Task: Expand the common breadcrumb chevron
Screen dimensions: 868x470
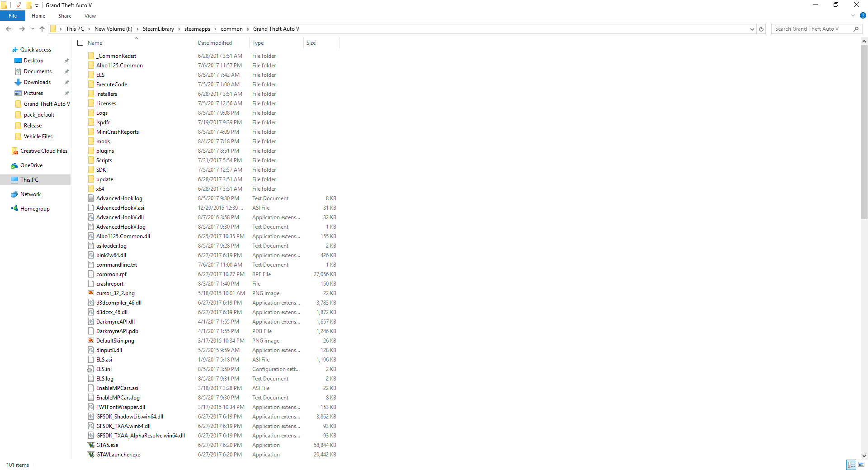Action: point(248,29)
